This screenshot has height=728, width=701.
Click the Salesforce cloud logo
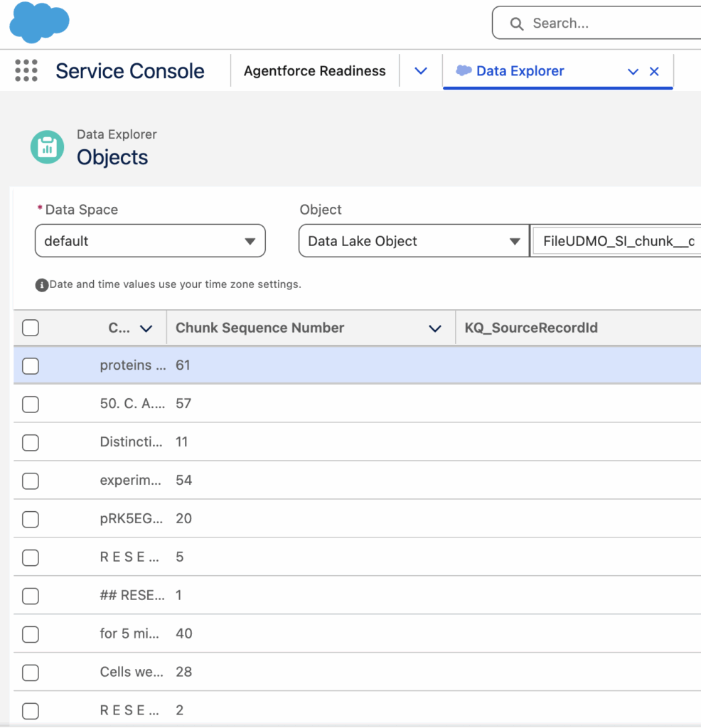pyautogui.click(x=40, y=22)
